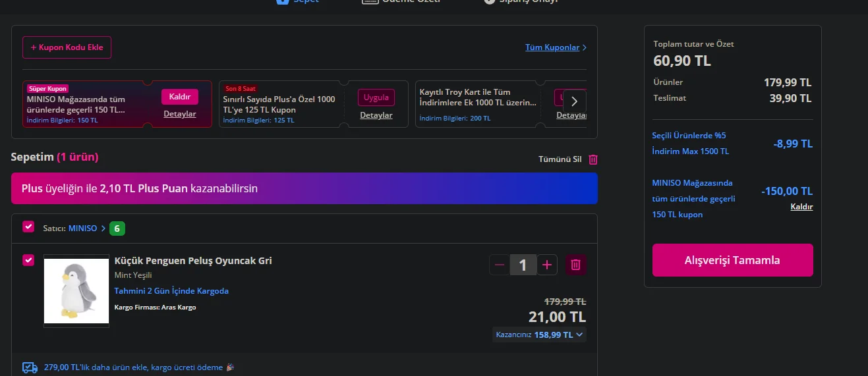Toggle the MINISO seller checkbox
The height and width of the screenshot is (376, 868).
tap(28, 227)
